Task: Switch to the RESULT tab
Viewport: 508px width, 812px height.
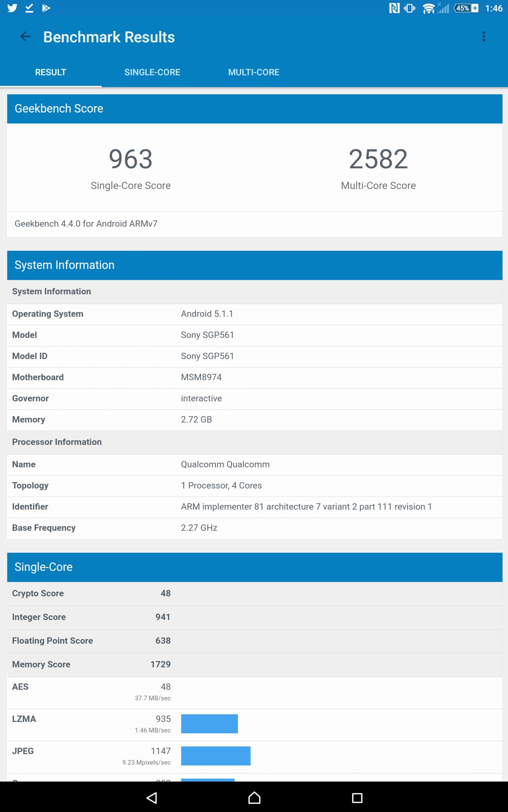Action: coord(50,72)
